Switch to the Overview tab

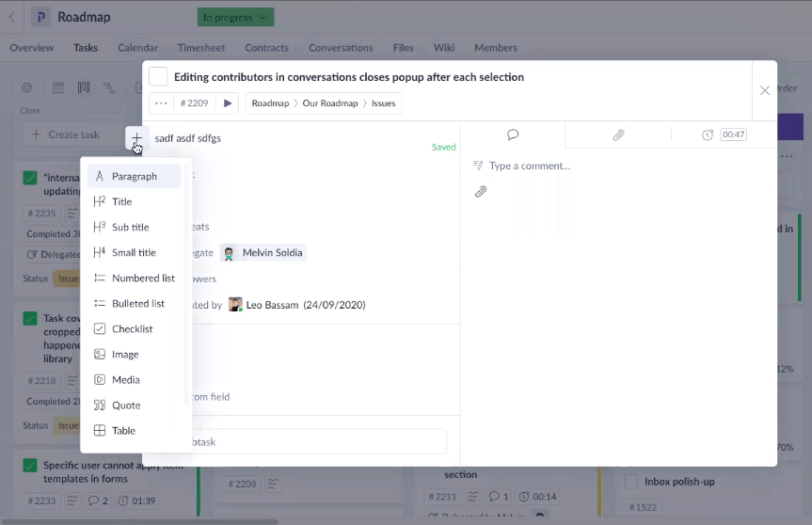pyautogui.click(x=32, y=48)
